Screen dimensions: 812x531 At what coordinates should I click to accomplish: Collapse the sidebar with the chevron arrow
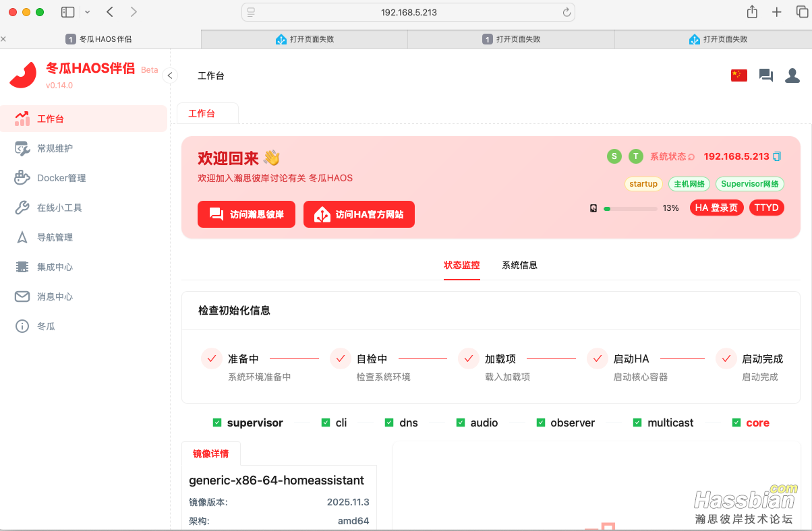pyautogui.click(x=170, y=75)
